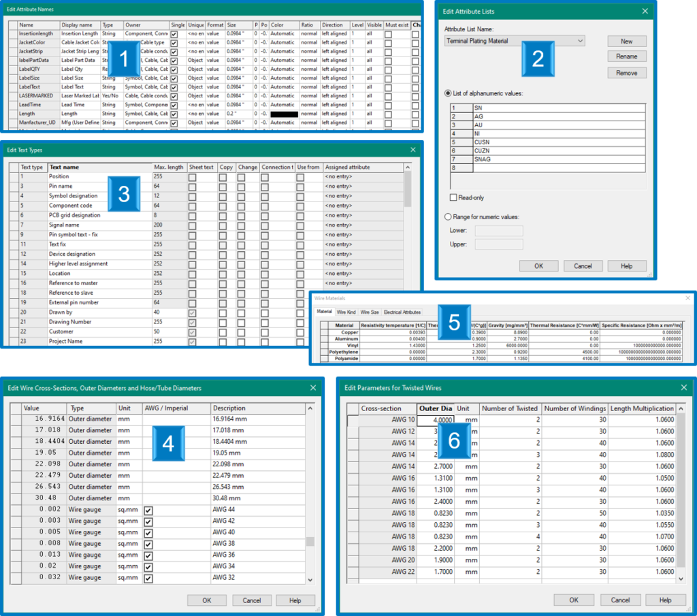Rename the Terminal Plating Material list
697x616 pixels.
pyautogui.click(x=626, y=56)
